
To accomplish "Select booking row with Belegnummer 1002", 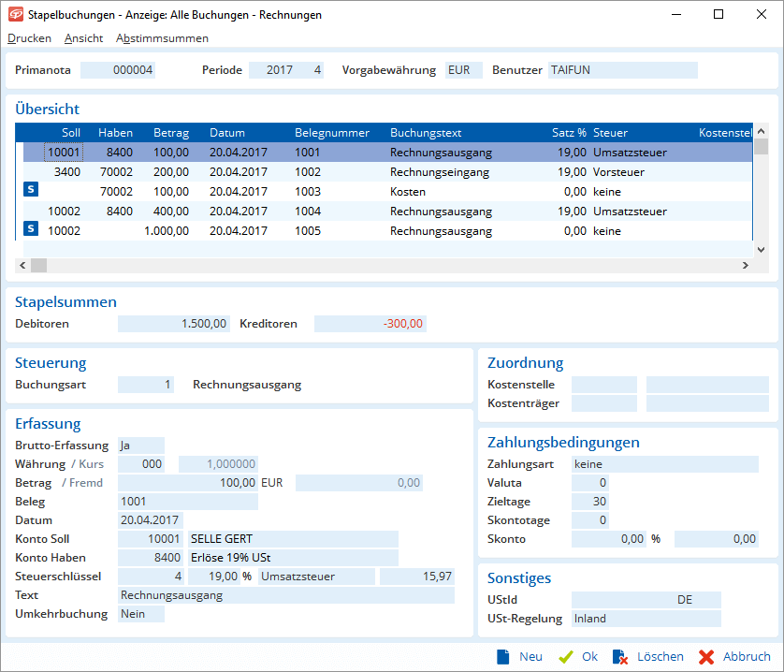I will coord(307,172).
